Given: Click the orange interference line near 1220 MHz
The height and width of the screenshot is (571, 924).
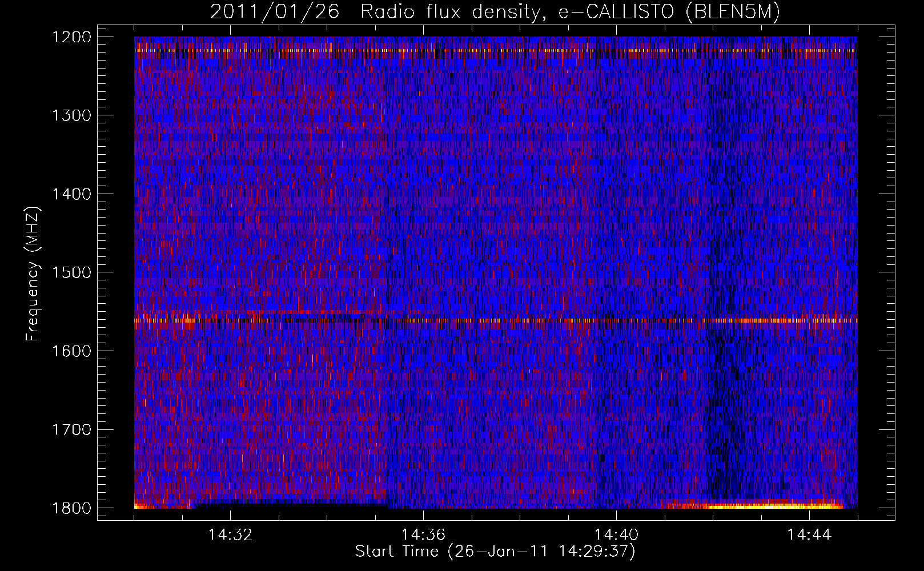Looking at the screenshot, I should 496,51.
